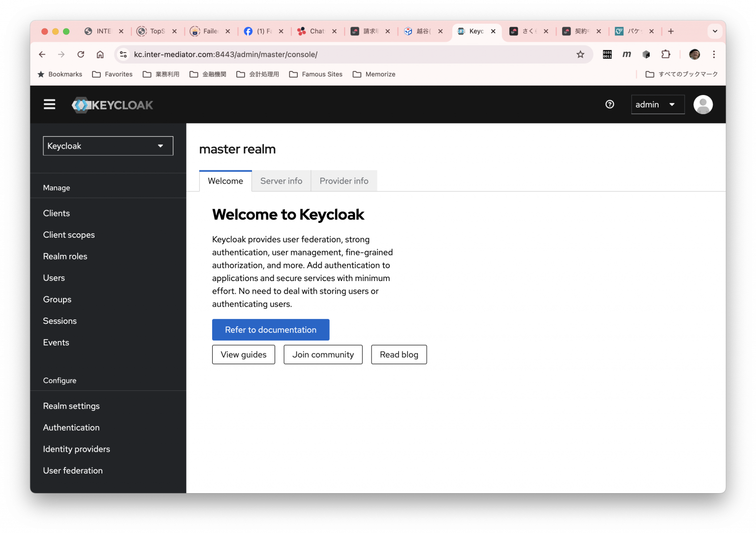Viewport: 756px width, 533px height.
Task: Open Realm settings in the sidebar
Action: pos(71,406)
